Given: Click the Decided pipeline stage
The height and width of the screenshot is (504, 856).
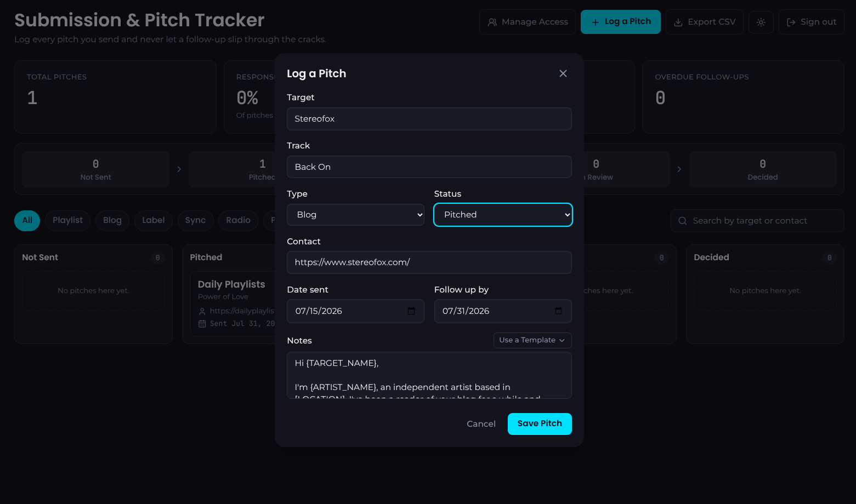Looking at the screenshot, I should (763, 169).
